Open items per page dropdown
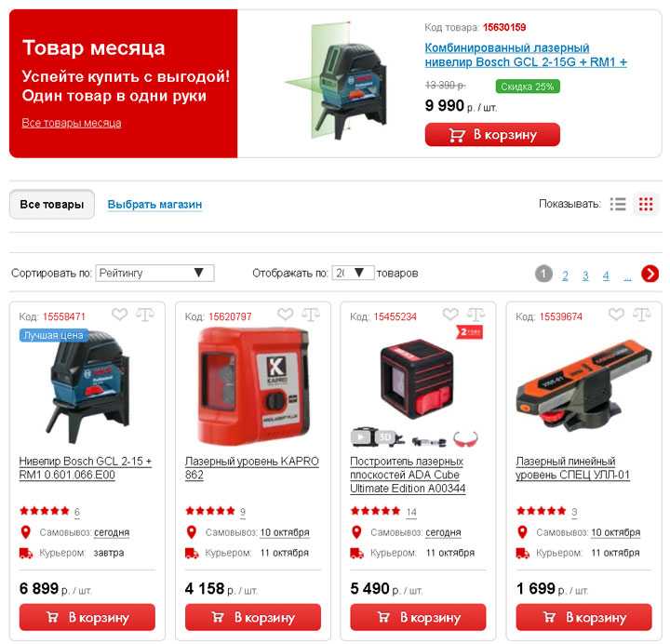Image resolution: width=670 pixels, height=644 pixels. click(353, 273)
